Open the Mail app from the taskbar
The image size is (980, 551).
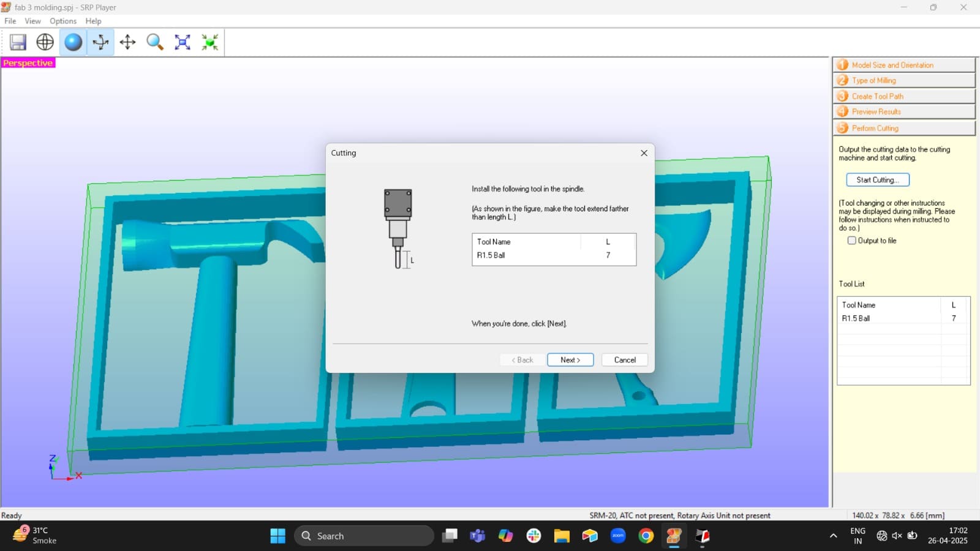[x=590, y=536]
